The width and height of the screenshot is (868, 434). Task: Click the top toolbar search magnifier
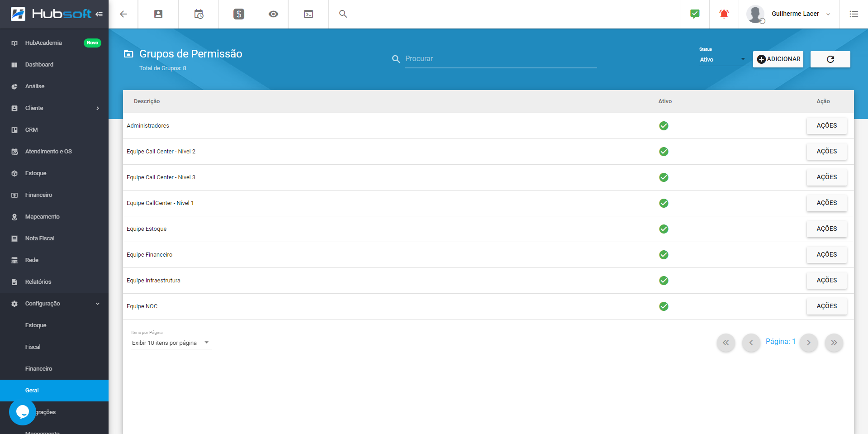pyautogui.click(x=343, y=14)
